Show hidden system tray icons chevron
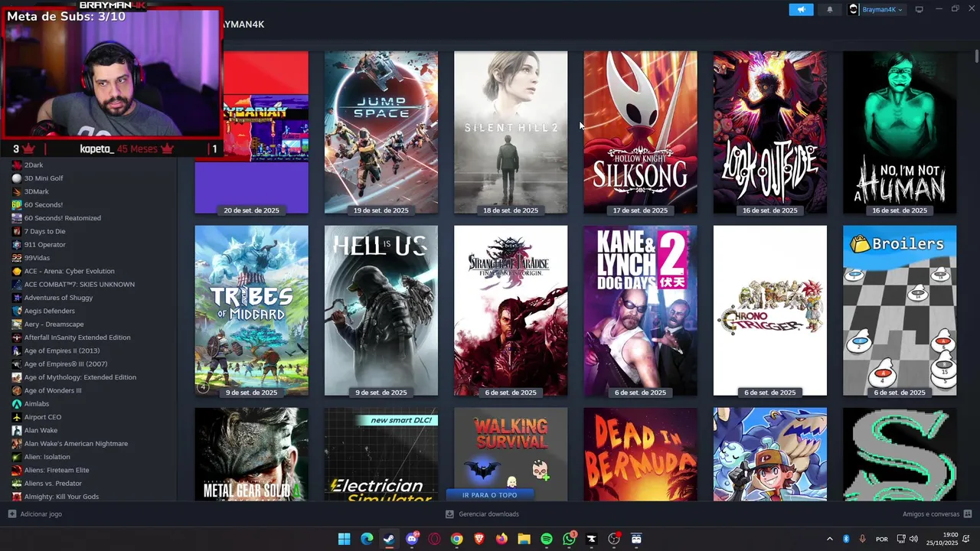Screen dimensions: 980x551 pyautogui.click(x=829, y=539)
